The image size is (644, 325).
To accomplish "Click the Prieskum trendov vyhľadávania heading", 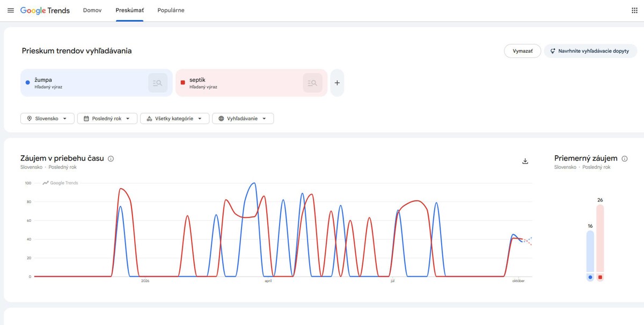I will (77, 51).
